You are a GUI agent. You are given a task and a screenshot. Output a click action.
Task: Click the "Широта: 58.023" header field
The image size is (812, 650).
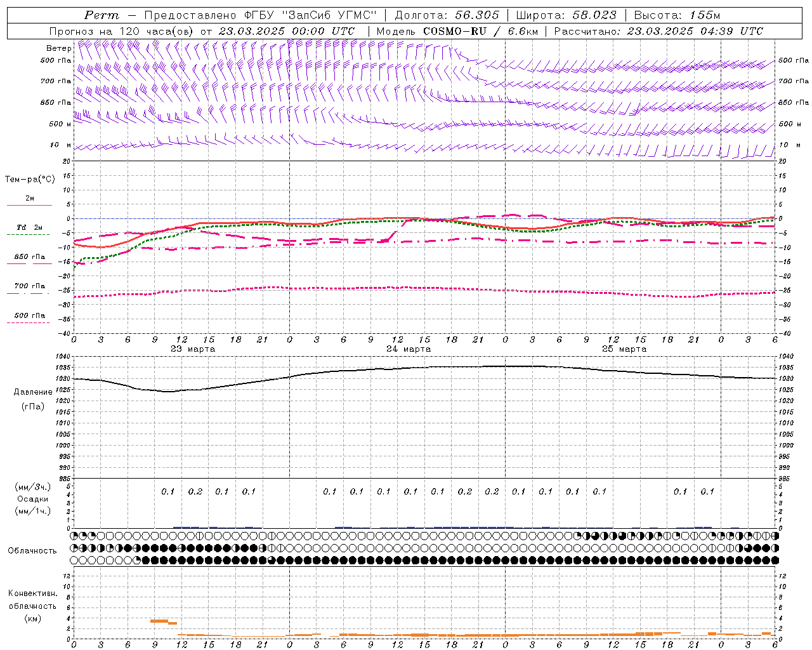(x=566, y=15)
